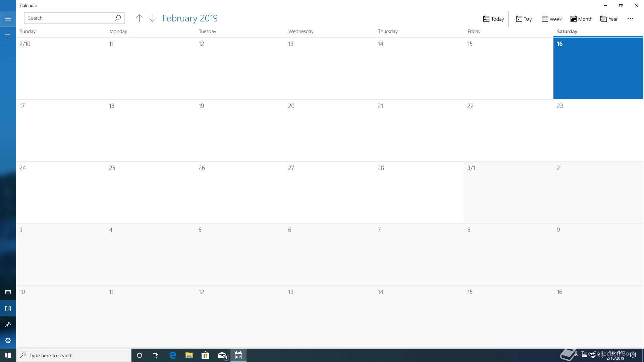Screen dimensions: 644x362
Task: Open the People app icon in sidebar
Action: click(8, 324)
